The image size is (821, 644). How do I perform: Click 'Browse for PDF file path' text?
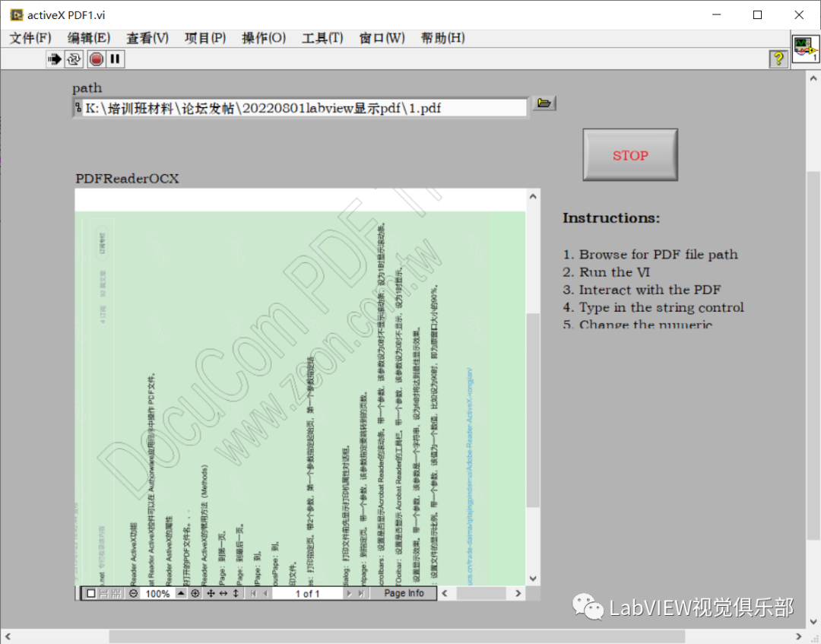coord(658,255)
